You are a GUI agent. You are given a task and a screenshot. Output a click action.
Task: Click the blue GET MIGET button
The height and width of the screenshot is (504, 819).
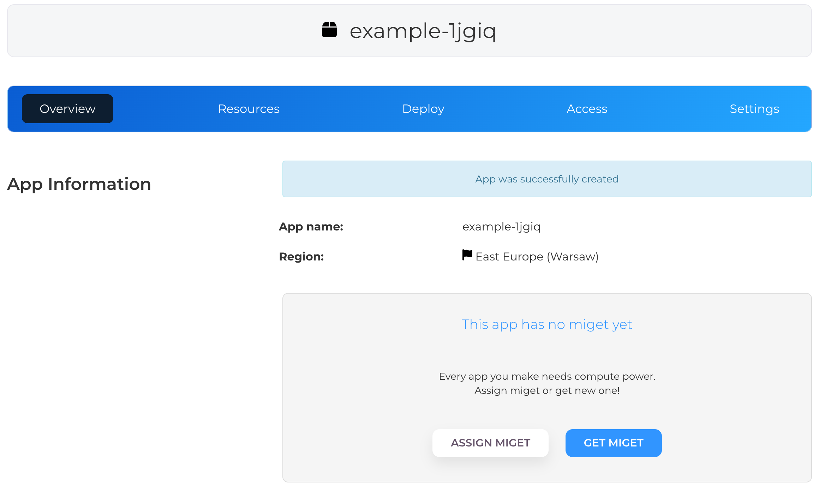[x=614, y=443]
